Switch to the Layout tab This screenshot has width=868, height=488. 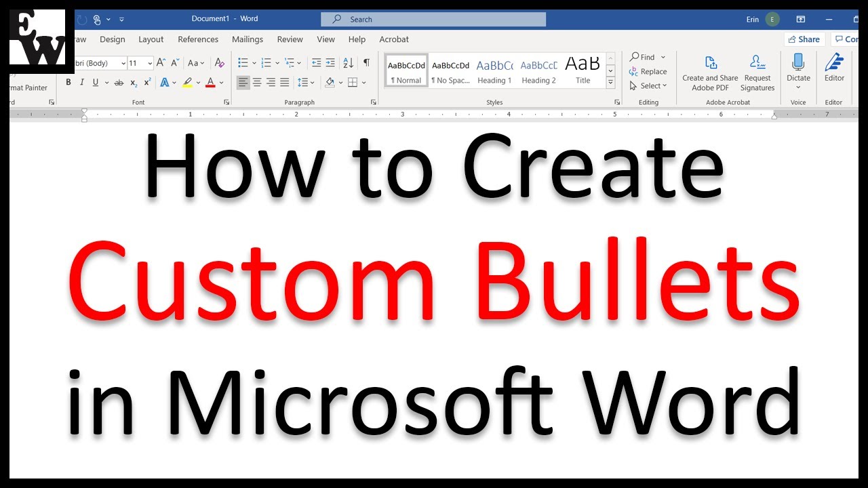pyautogui.click(x=151, y=39)
